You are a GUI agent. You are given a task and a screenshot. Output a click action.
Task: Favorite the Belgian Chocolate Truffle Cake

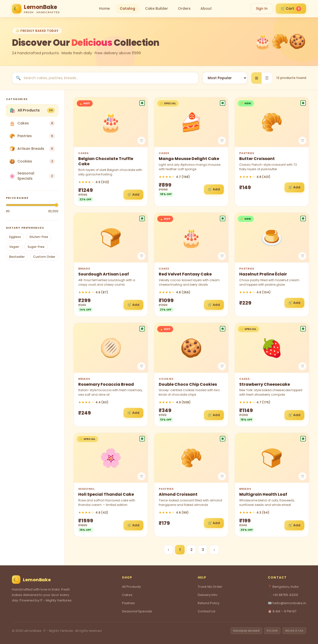point(142,141)
